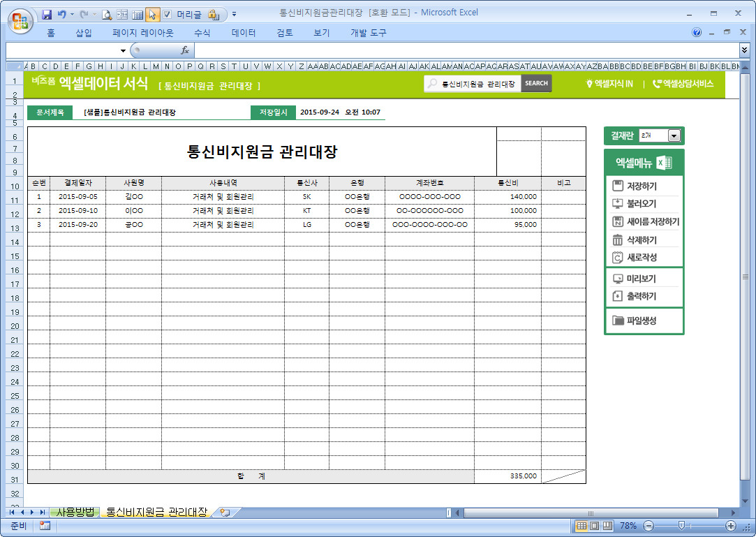Toggle the select objects arrow tool
Image resolution: width=756 pixels, height=537 pixels.
click(x=152, y=14)
